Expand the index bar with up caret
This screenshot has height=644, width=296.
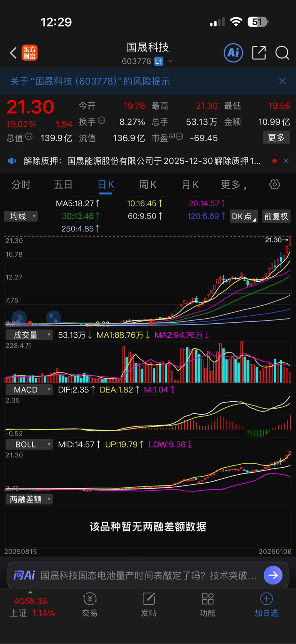(x=30, y=592)
